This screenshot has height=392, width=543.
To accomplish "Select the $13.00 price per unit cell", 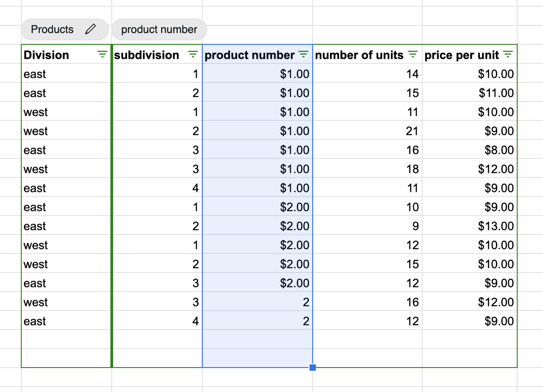I will [495, 226].
